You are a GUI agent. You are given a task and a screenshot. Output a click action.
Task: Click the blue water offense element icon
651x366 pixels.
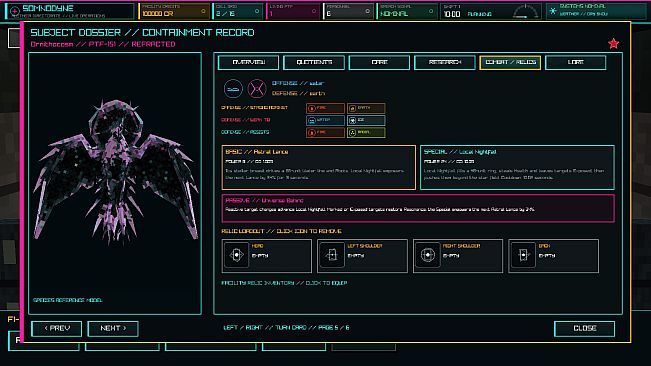(233, 89)
